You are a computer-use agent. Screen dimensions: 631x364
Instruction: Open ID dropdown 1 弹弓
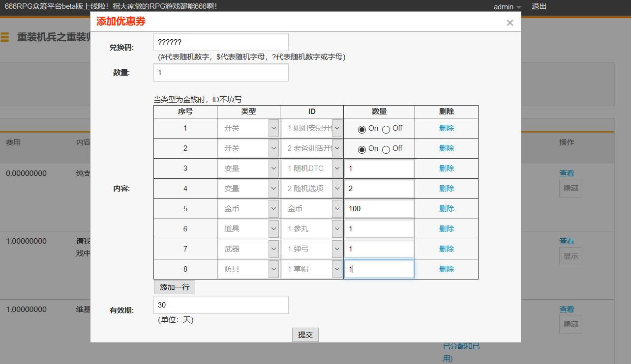(x=312, y=249)
